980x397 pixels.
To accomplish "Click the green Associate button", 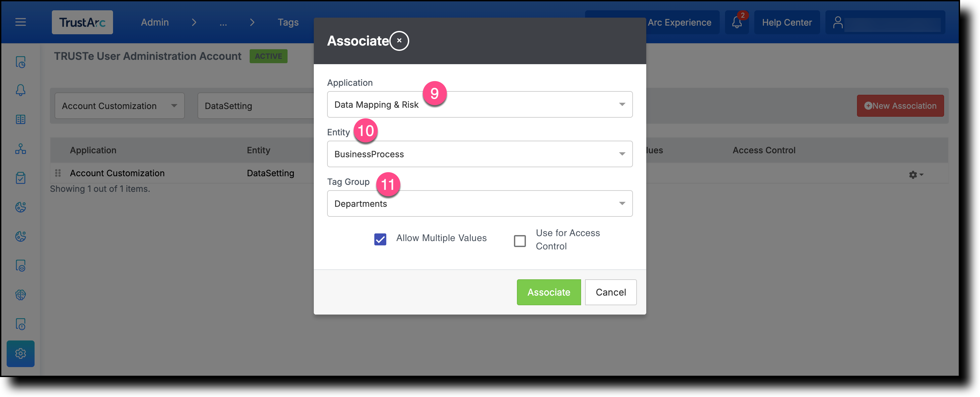I will click(549, 292).
